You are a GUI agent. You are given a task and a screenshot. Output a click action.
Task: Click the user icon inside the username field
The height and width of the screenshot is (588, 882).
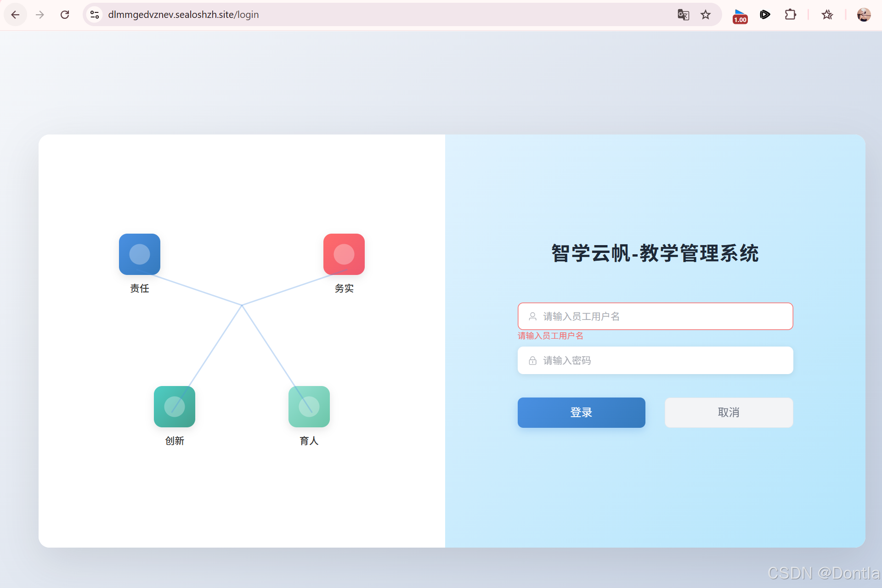[532, 316]
